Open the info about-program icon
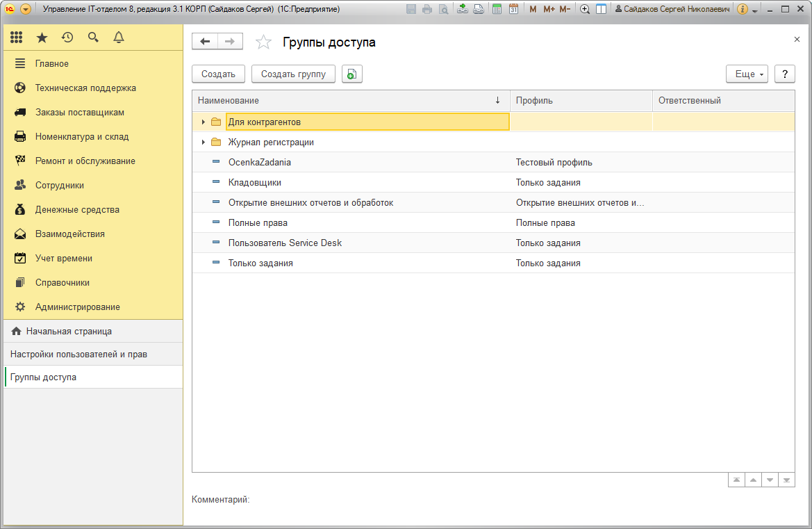The height and width of the screenshot is (529, 812). [742, 9]
